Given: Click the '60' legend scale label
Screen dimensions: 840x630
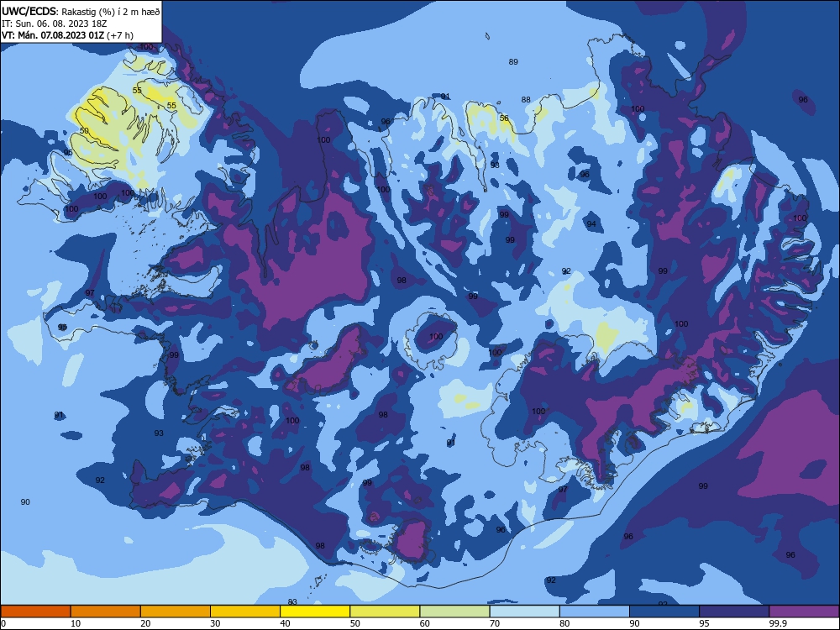Looking at the screenshot, I should click(425, 623).
